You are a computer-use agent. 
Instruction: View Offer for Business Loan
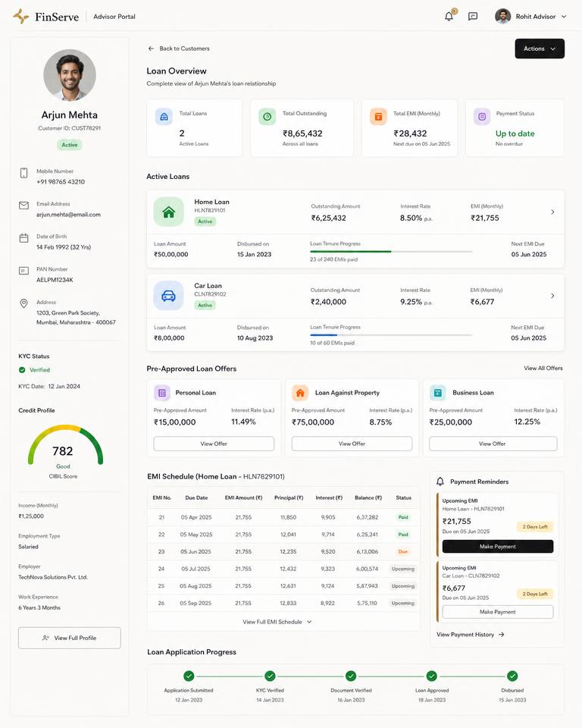coord(493,444)
